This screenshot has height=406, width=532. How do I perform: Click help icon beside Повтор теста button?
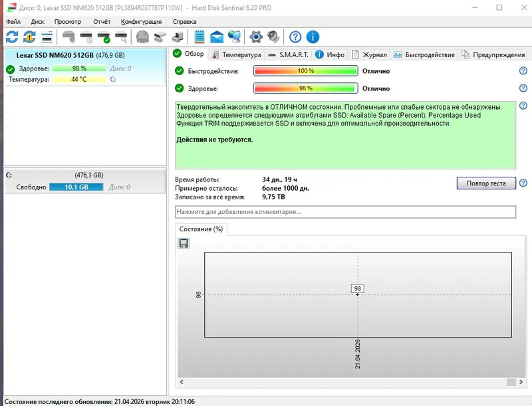pos(523,183)
